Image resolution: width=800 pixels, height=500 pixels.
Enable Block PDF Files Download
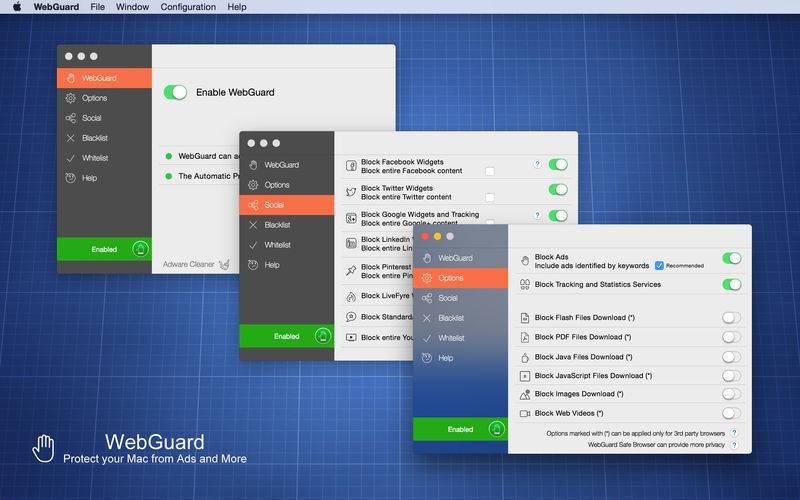coord(732,337)
